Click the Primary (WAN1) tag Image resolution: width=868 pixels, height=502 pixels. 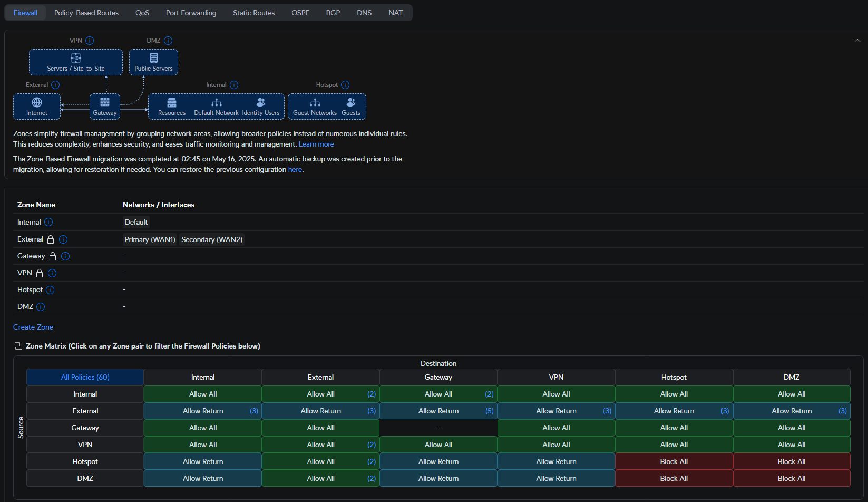click(150, 239)
